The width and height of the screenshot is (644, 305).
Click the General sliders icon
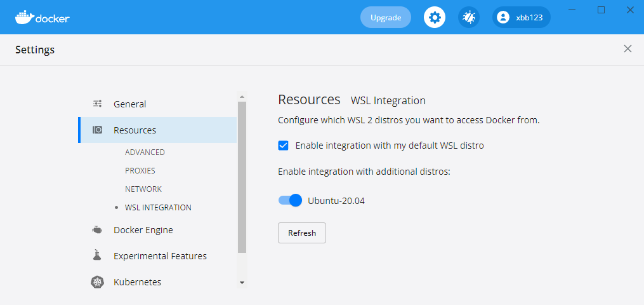click(97, 104)
